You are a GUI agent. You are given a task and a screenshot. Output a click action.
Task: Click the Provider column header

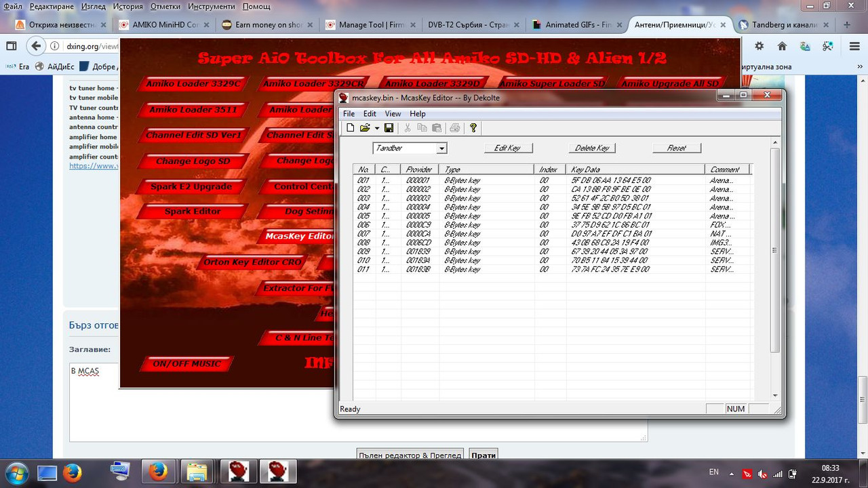419,169
